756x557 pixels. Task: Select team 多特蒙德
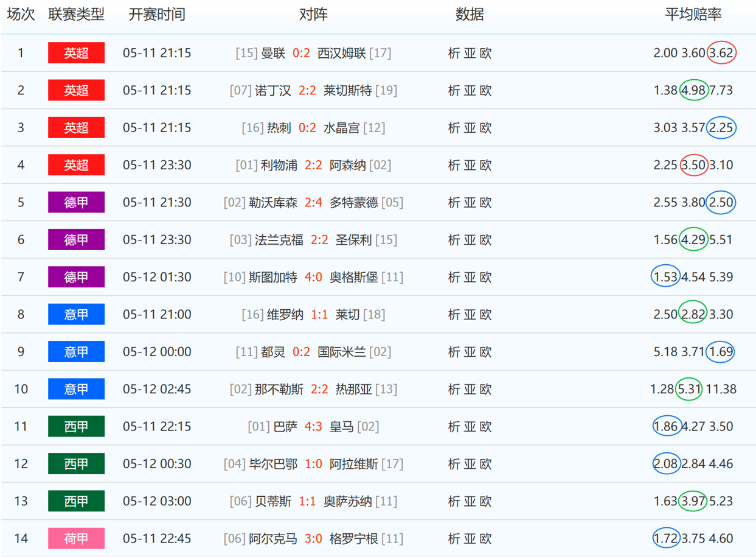coord(354,203)
